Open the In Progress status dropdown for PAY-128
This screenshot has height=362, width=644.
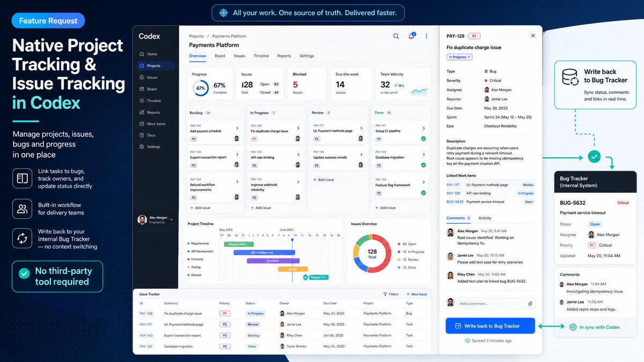459,57
